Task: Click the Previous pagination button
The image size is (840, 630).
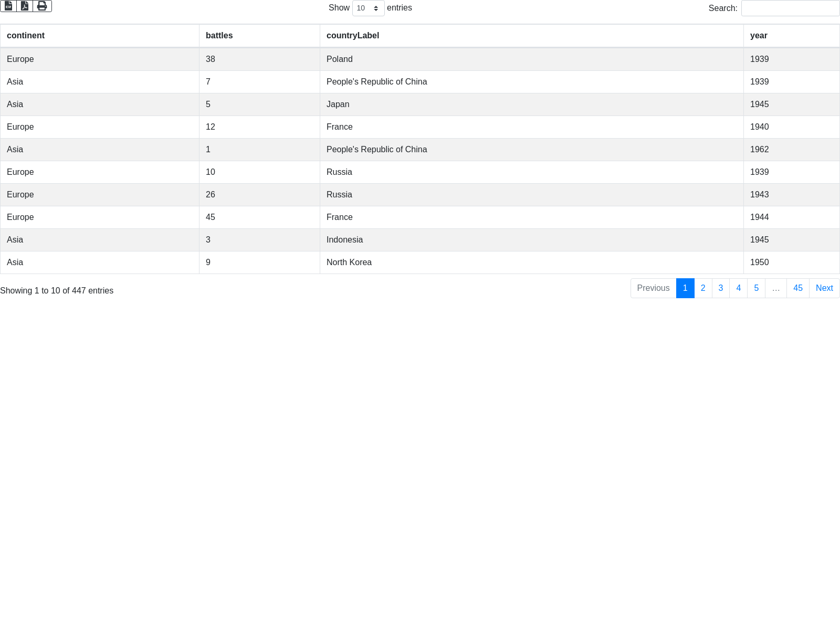Action: click(x=653, y=288)
